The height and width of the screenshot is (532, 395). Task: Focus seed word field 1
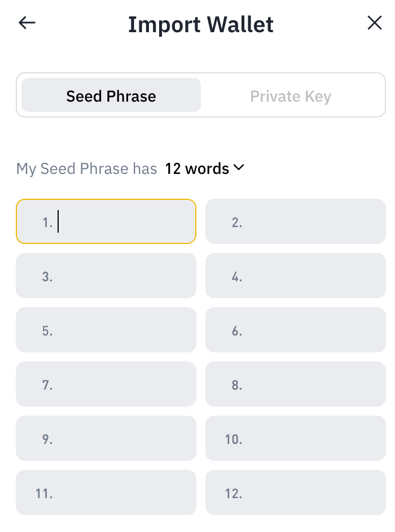(x=106, y=221)
